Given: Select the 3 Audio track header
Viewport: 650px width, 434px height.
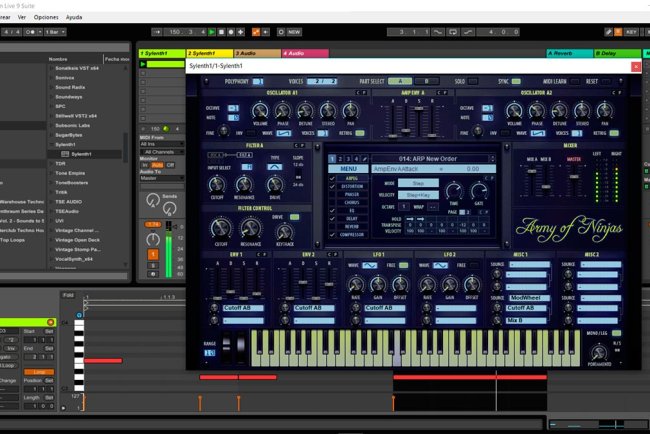Looking at the screenshot, I should pyautogui.click(x=257, y=53).
